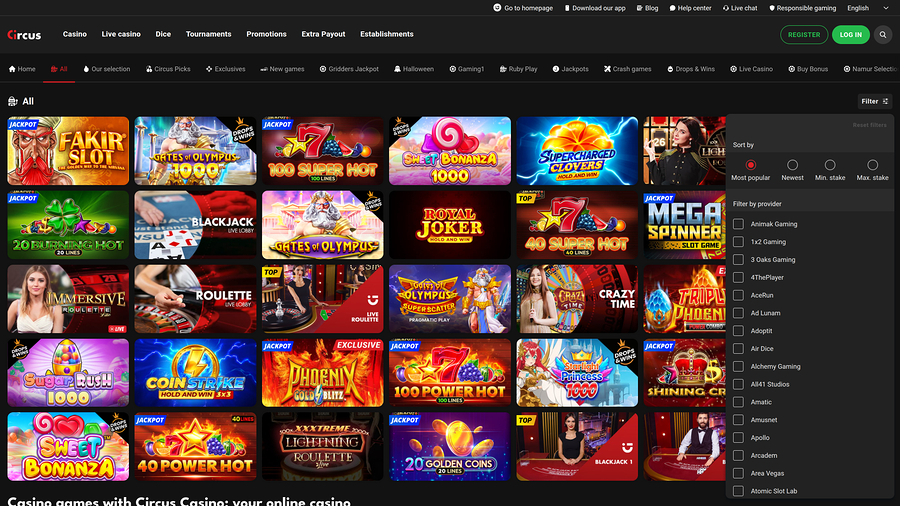Check the Area Vegas provider box

[739, 473]
